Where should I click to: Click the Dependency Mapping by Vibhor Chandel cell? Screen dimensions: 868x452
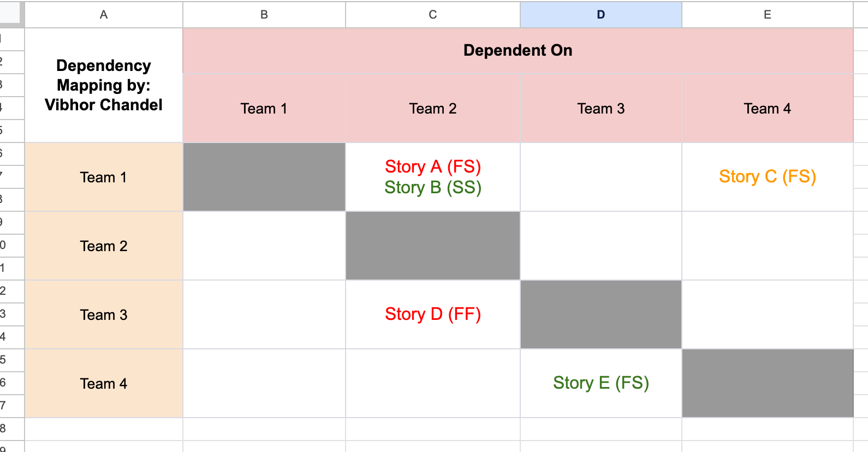[103, 85]
